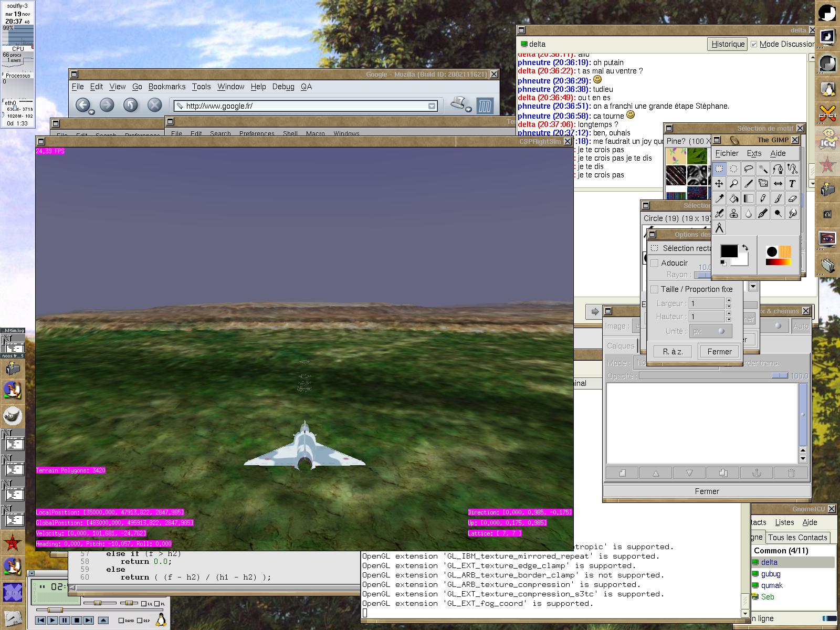Viewport: 840px width, 630px height.
Task: Select the blur water-drop tool in GIMP
Action: click(748, 213)
